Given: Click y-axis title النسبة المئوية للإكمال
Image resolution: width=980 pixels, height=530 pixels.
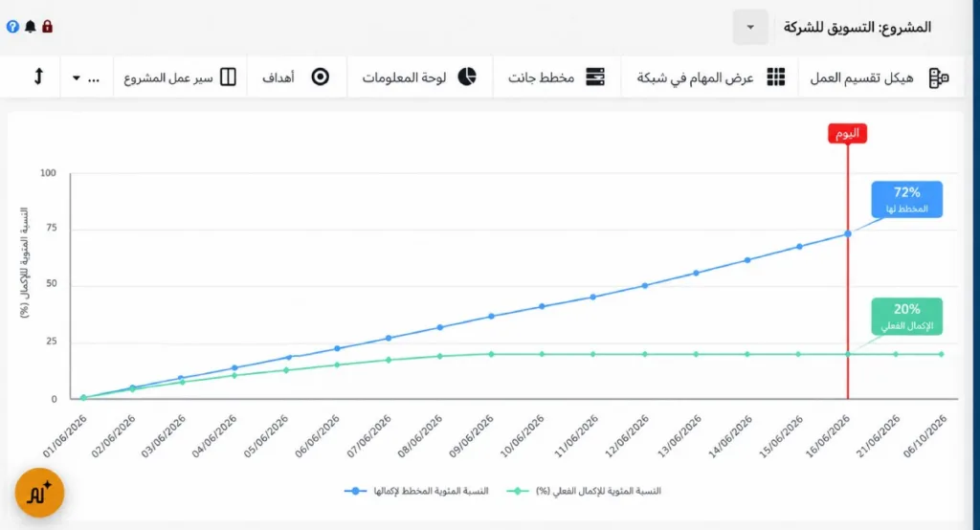Looking at the screenshot, I should 24,262.
